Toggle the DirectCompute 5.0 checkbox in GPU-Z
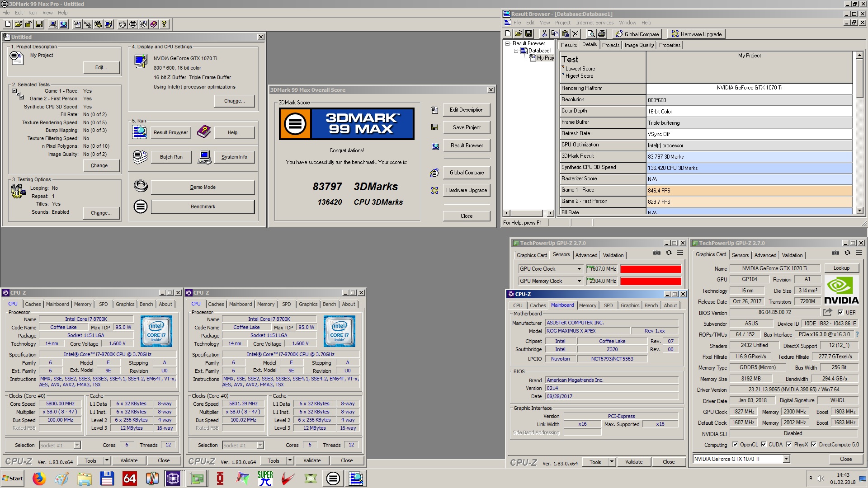868x488 pixels. (x=814, y=445)
